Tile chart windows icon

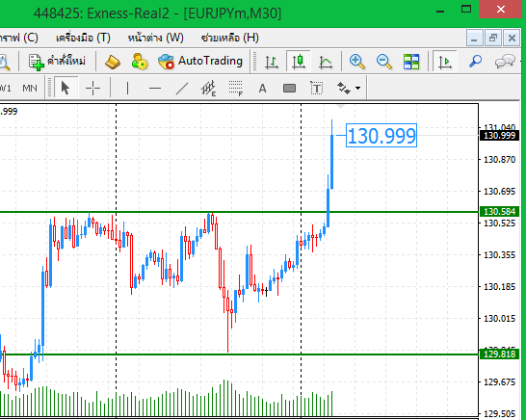click(x=411, y=62)
